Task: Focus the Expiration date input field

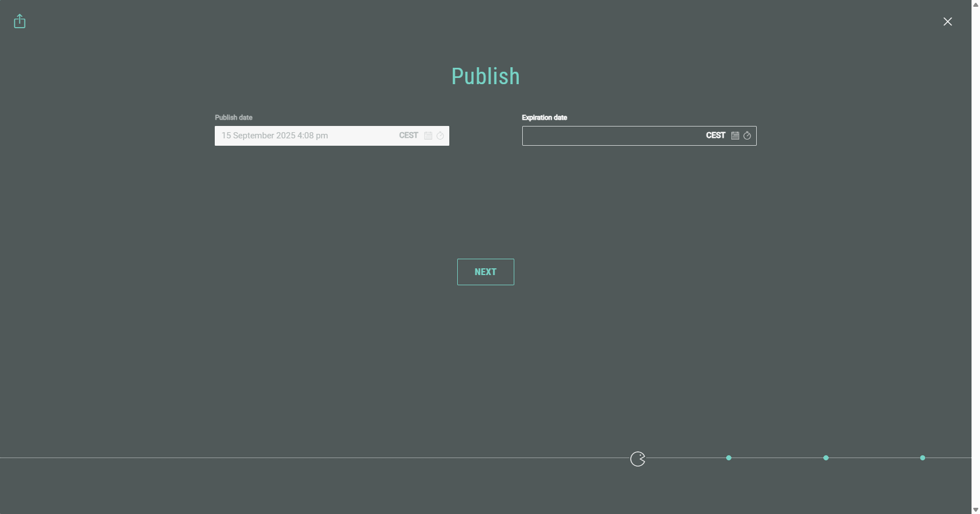Action: 610,136
